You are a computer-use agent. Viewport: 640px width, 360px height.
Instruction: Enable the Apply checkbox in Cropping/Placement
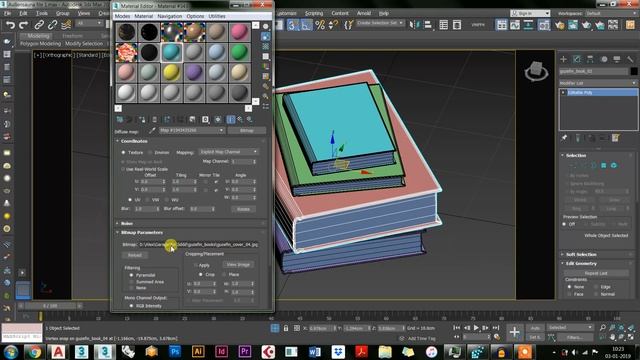click(x=195, y=265)
